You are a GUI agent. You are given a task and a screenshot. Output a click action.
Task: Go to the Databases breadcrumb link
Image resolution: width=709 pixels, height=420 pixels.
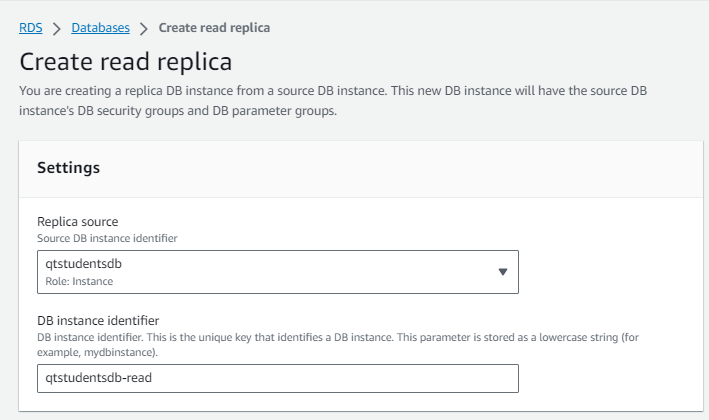click(x=100, y=28)
